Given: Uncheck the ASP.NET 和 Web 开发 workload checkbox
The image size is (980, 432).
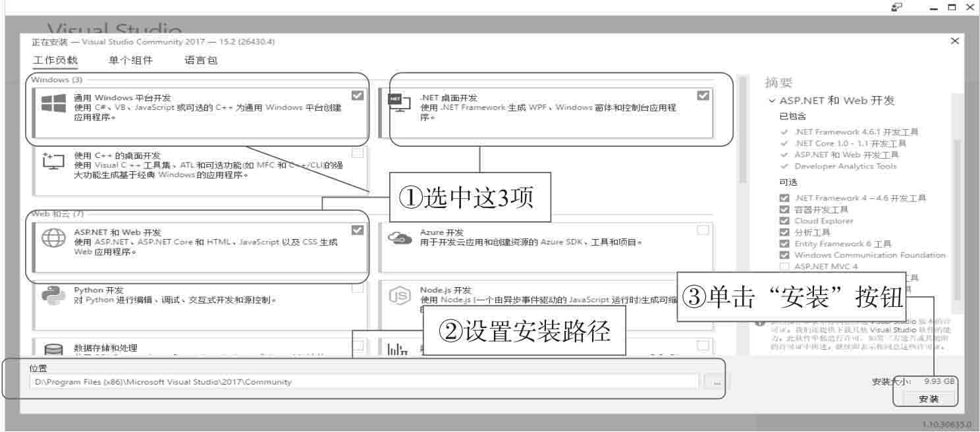Looking at the screenshot, I should pyautogui.click(x=358, y=230).
